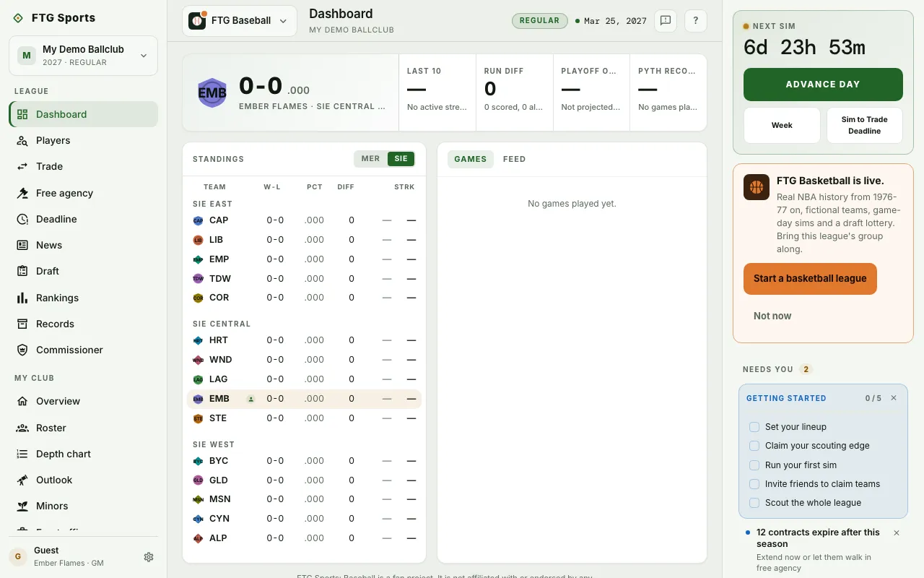The image size is (924, 578).
Task: Click the Trade arrows icon
Action: click(22, 166)
